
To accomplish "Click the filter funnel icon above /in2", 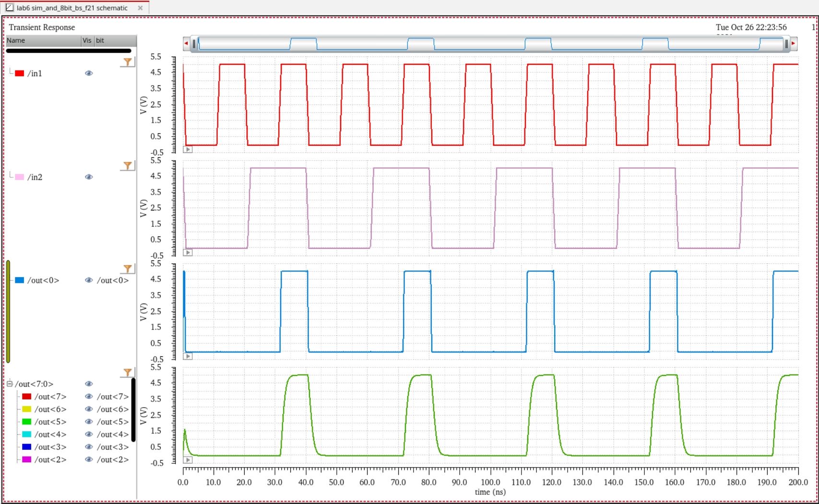I will [128, 165].
